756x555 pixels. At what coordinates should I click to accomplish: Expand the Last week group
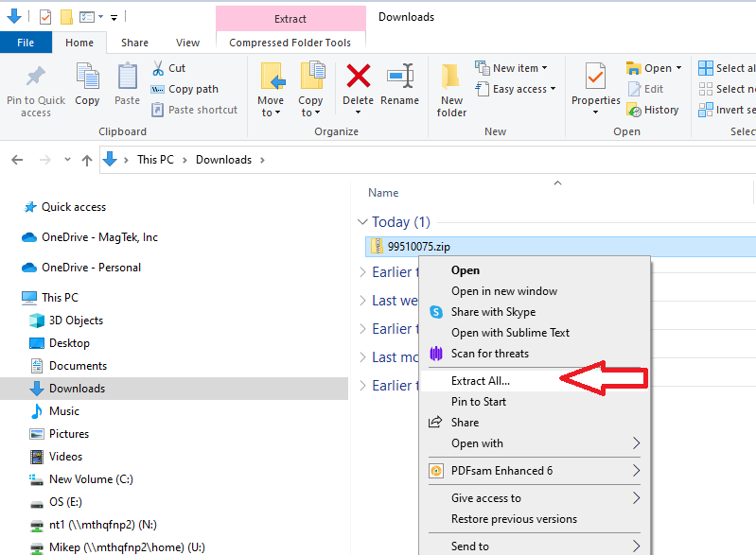(x=362, y=301)
